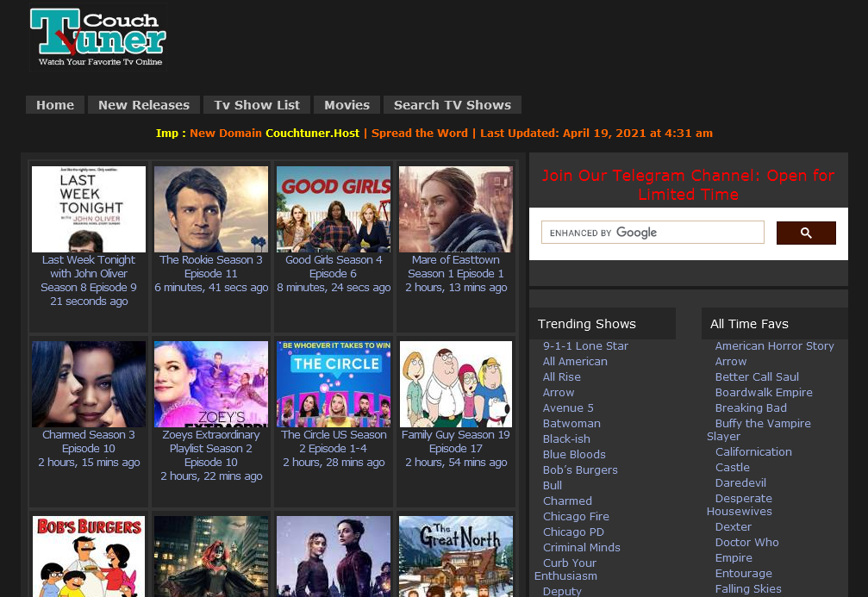The image size is (868, 597).
Task: Select Californication in All Time Favs
Action: (x=753, y=451)
